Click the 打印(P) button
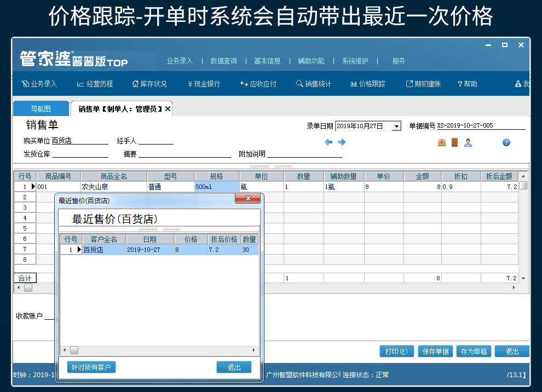Viewport: 542px width, 392px height. 397,351
